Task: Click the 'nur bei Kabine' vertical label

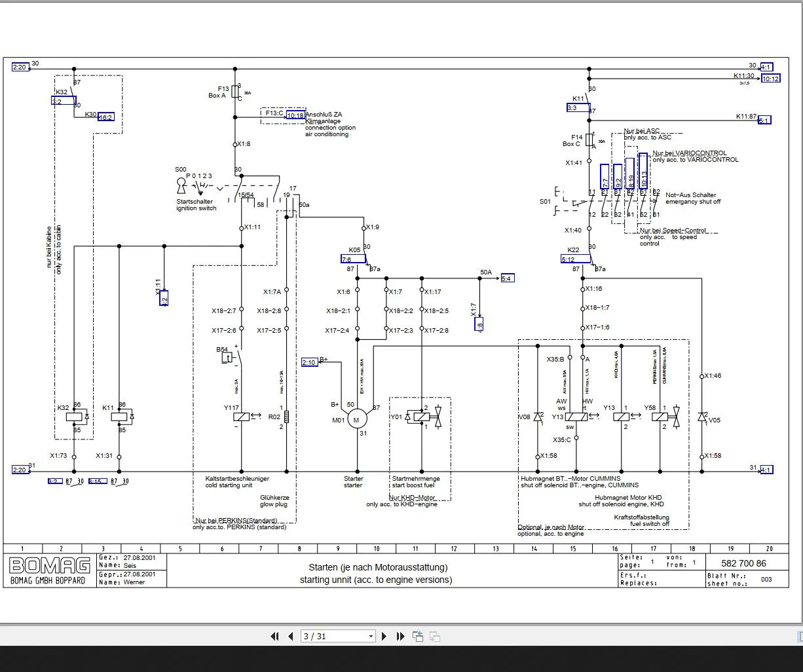Action: click(48, 246)
